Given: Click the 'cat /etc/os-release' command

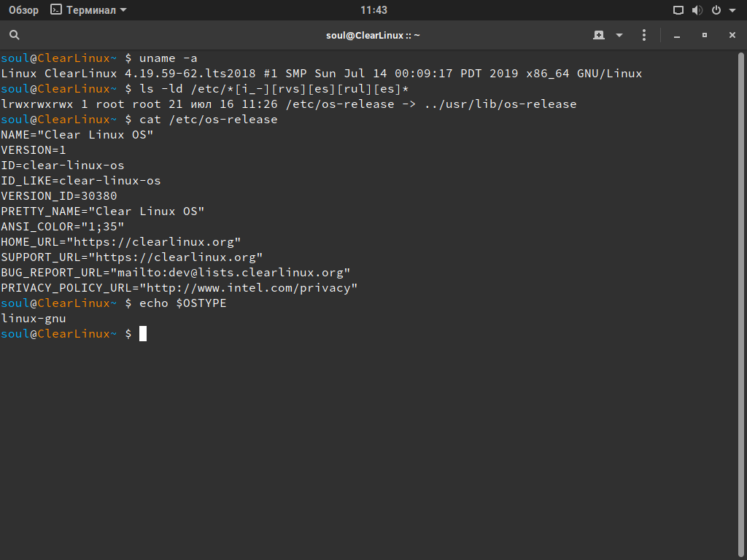Looking at the screenshot, I should (208, 119).
